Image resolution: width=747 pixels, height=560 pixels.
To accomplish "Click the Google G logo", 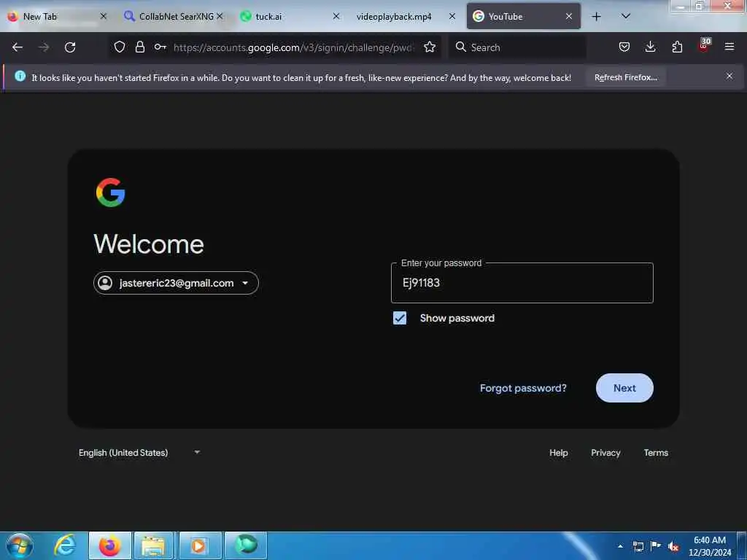I will (111, 192).
